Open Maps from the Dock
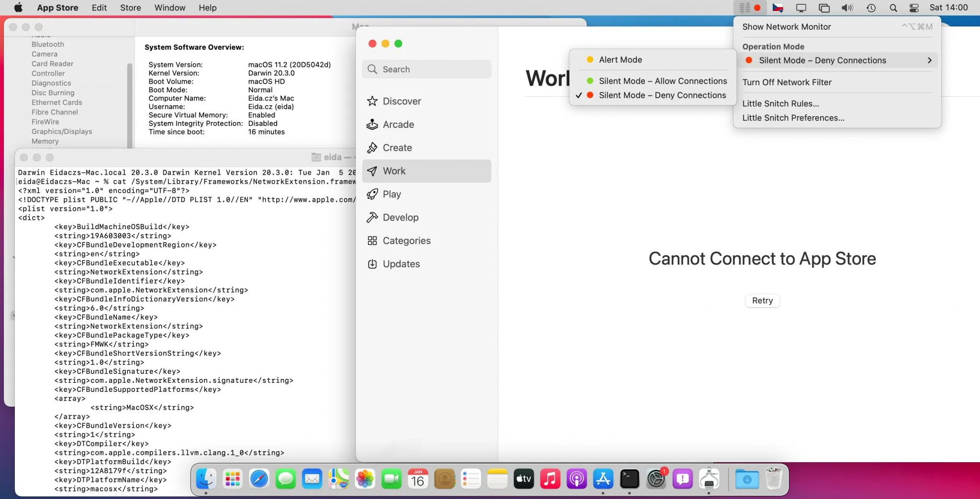This screenshot has width=980, height=499. coord(338,478)
